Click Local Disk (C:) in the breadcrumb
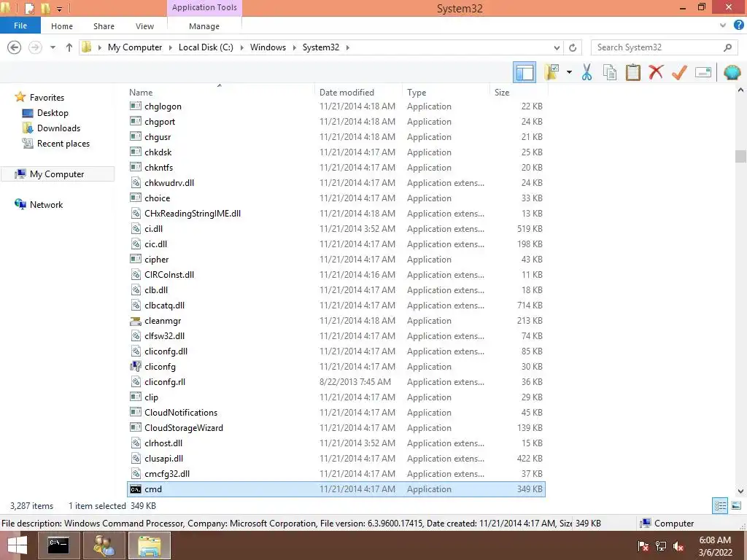 206,47
